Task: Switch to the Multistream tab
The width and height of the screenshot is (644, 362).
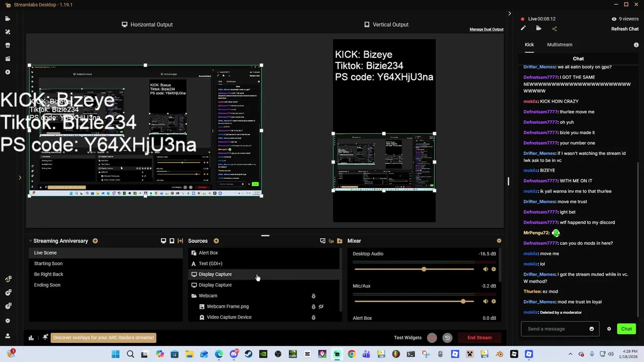Action: coord(559,45)
